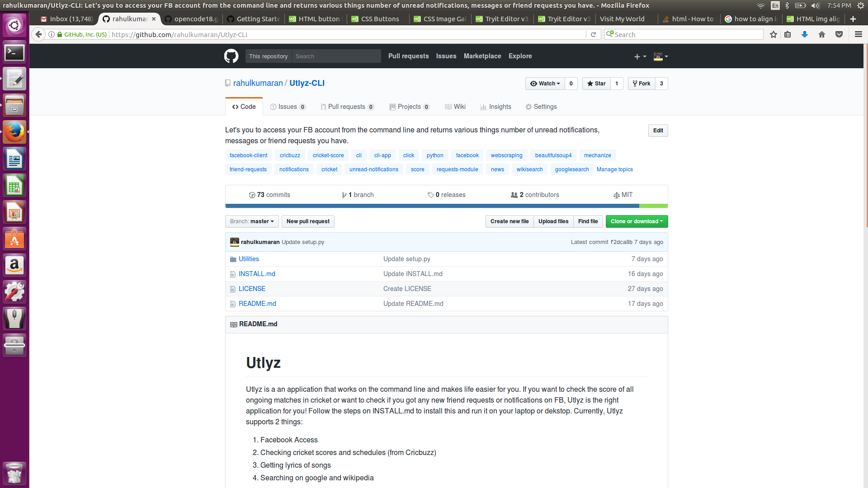Show Firefox downloads arrow
Screen dimensions: 868x488
coord(805,34)
